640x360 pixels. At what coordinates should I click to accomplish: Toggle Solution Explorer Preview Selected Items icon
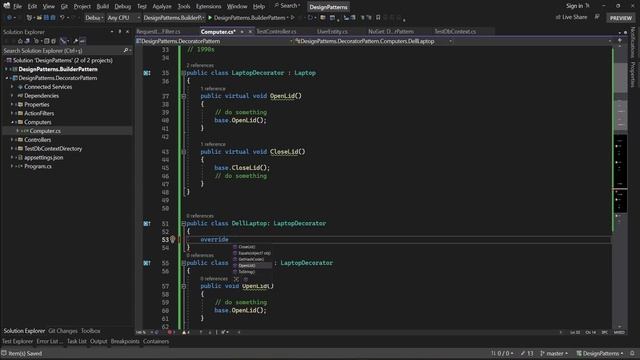tap(83, 41)
